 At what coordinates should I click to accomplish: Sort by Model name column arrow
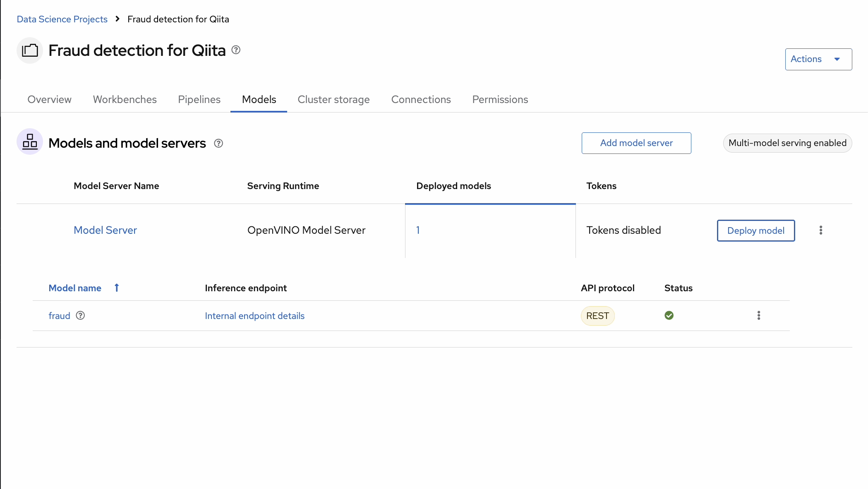[117, 288]
